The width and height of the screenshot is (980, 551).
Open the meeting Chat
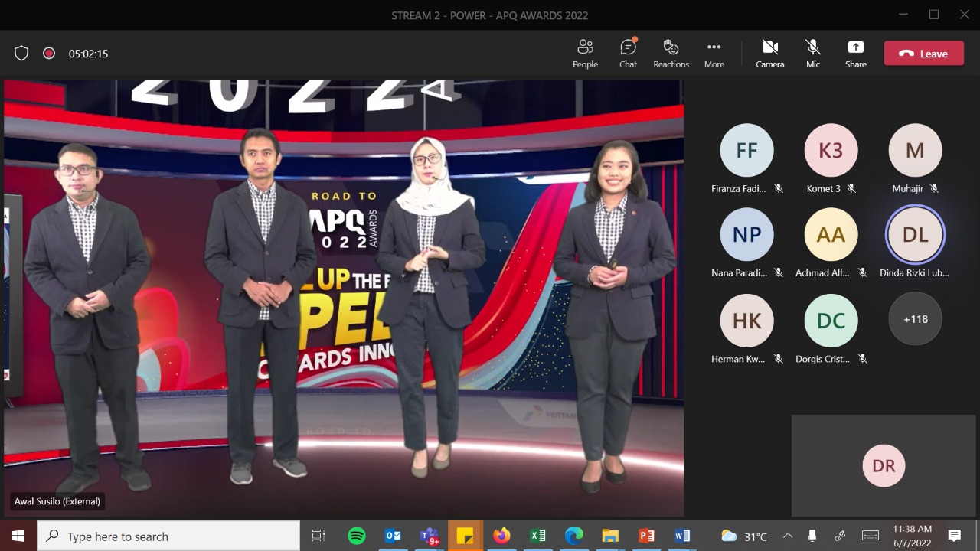(628, 54)
